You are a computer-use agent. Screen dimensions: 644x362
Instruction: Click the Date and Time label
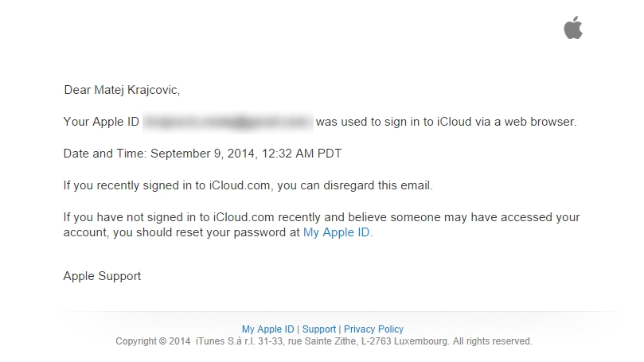coord(104,154)
